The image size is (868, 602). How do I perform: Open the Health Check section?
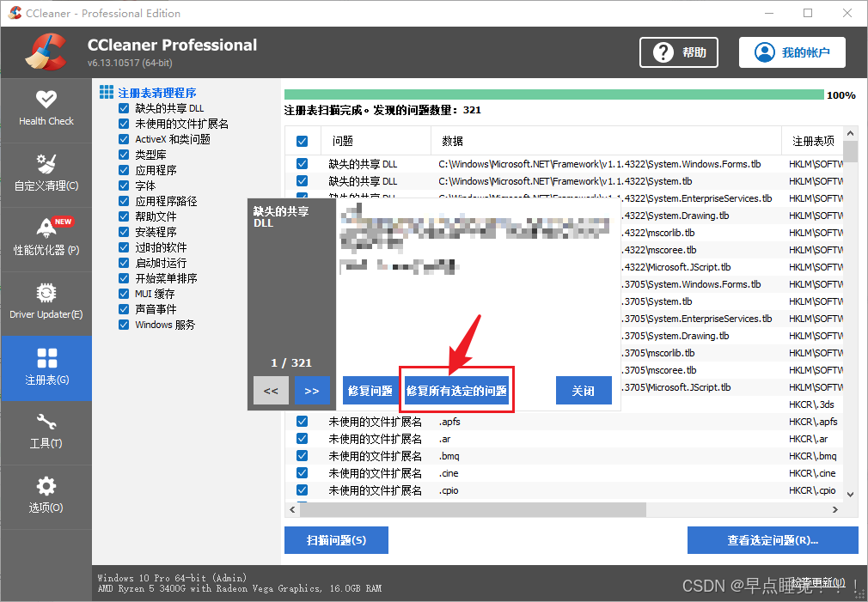(46, 110)
